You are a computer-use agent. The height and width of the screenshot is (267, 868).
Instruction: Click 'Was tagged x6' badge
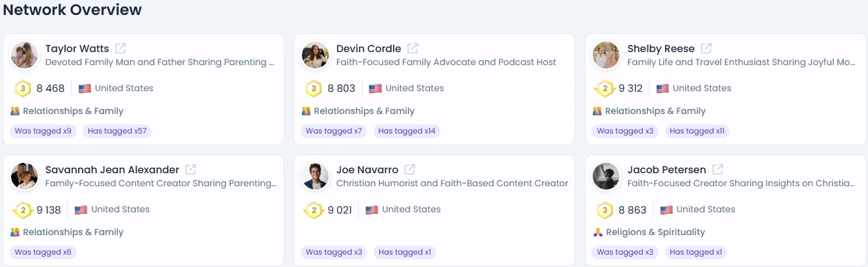click(43, 252)
